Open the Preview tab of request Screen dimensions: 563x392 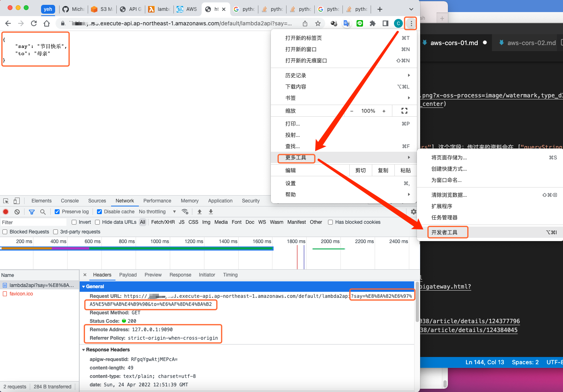[153, 275]
